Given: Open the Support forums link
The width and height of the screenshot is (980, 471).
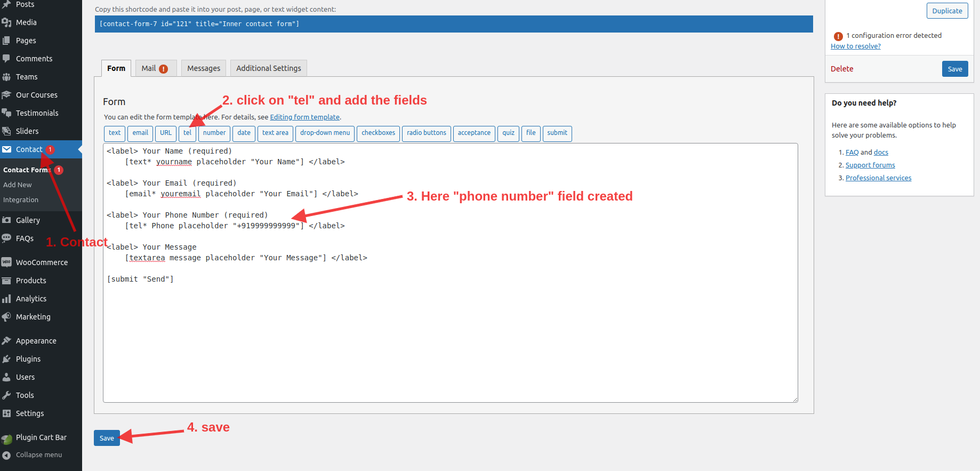Looking at the screenshot, I should coord(870,165).
